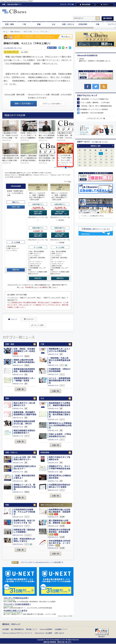Click the Facebook like icon under headline

(x=52, y=47)
